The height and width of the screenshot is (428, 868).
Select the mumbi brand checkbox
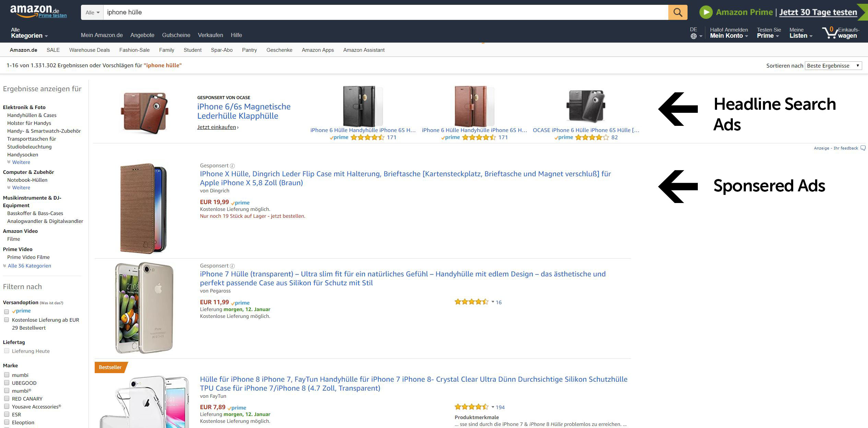coord(6,374)
